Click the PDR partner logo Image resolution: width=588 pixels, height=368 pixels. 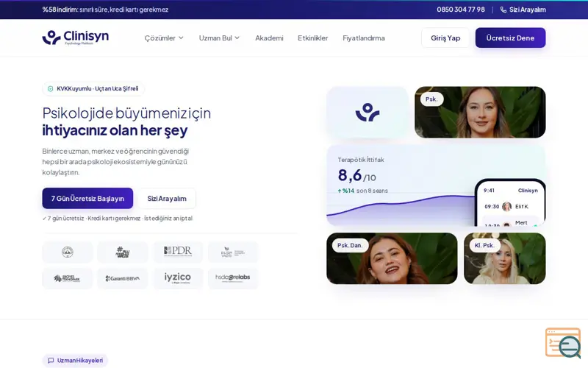click(x=178, y=252)
